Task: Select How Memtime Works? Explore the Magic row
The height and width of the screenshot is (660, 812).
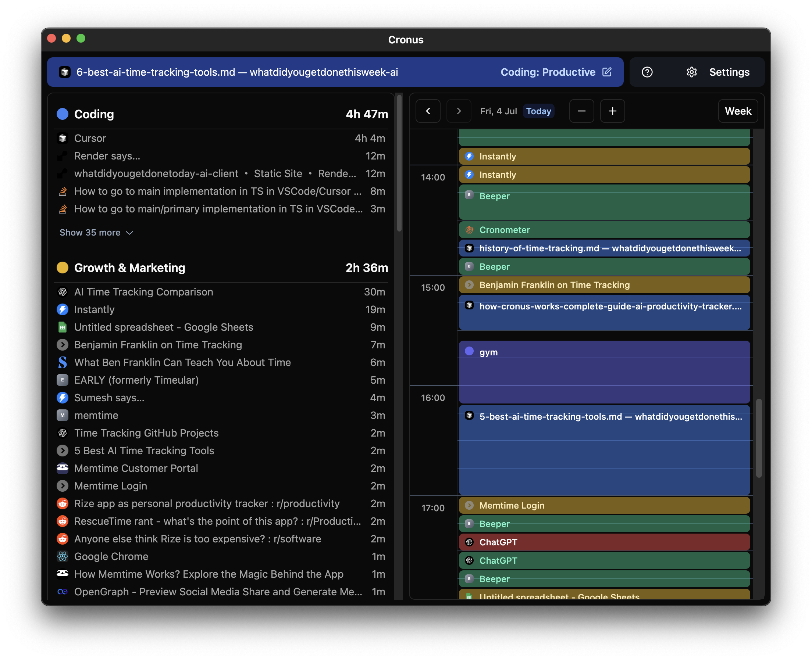Action: click(x=221, y=574)
